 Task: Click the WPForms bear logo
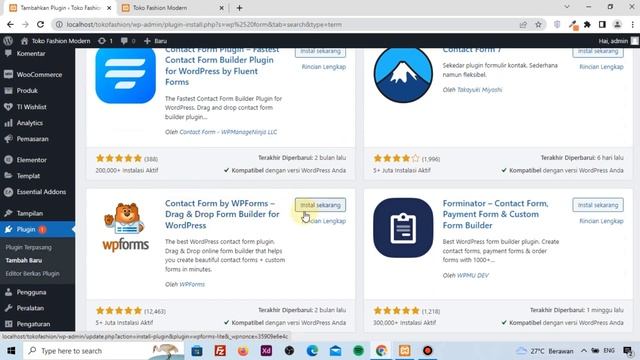126,227
